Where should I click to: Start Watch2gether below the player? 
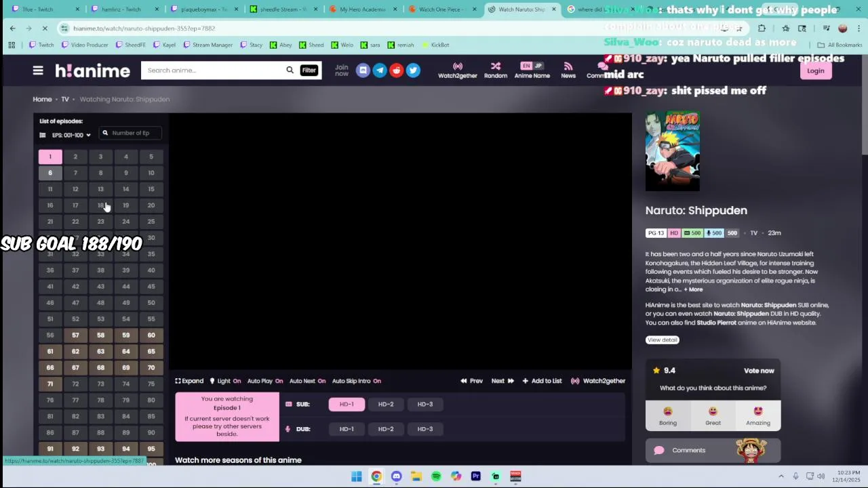point(598,381)
